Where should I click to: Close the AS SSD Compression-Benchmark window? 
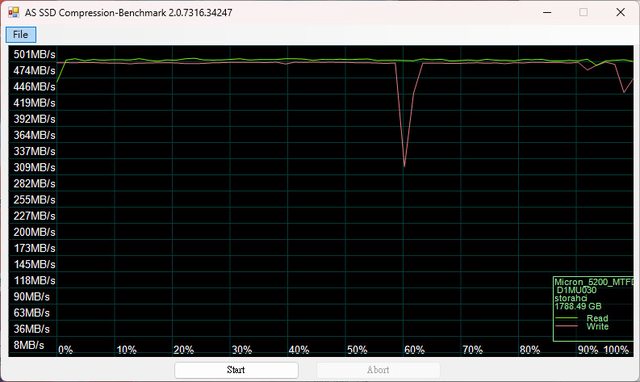[620, 12]
